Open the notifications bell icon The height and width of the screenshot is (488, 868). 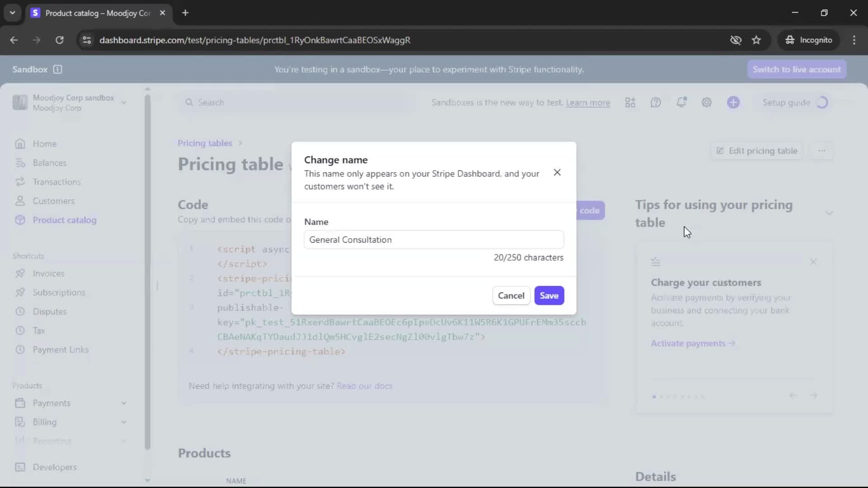tap(681, 103)
